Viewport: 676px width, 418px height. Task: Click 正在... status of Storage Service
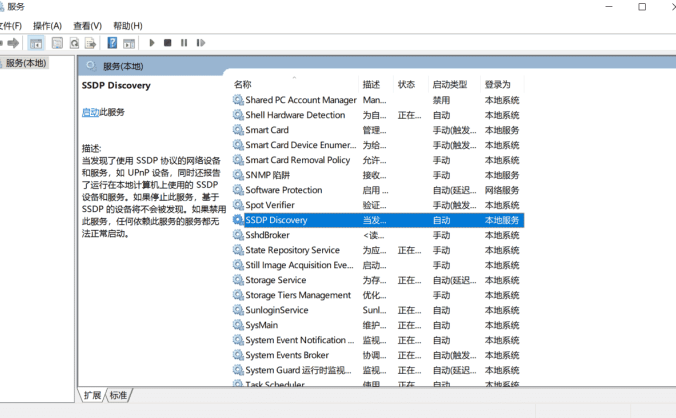409,280
